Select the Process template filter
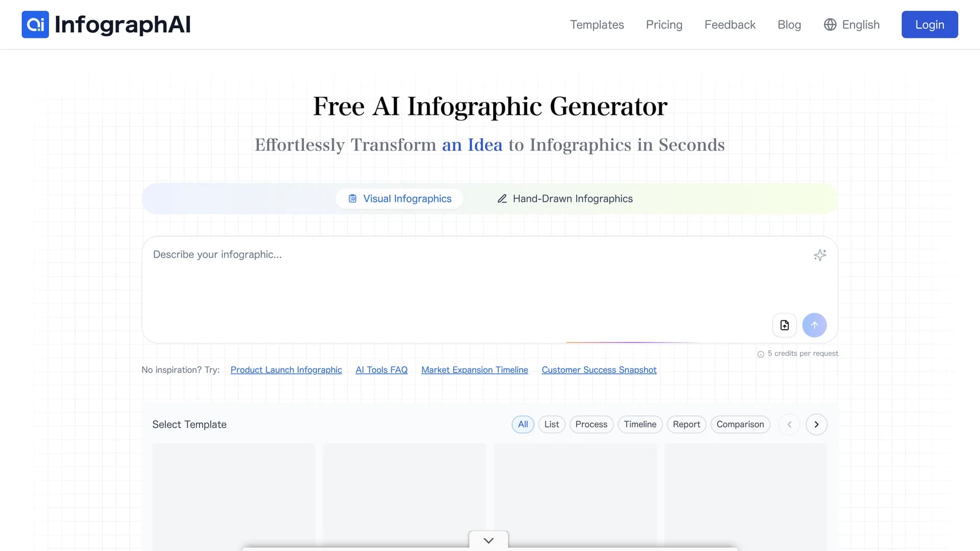Screen dimensions: 980x551 [591, 424]
